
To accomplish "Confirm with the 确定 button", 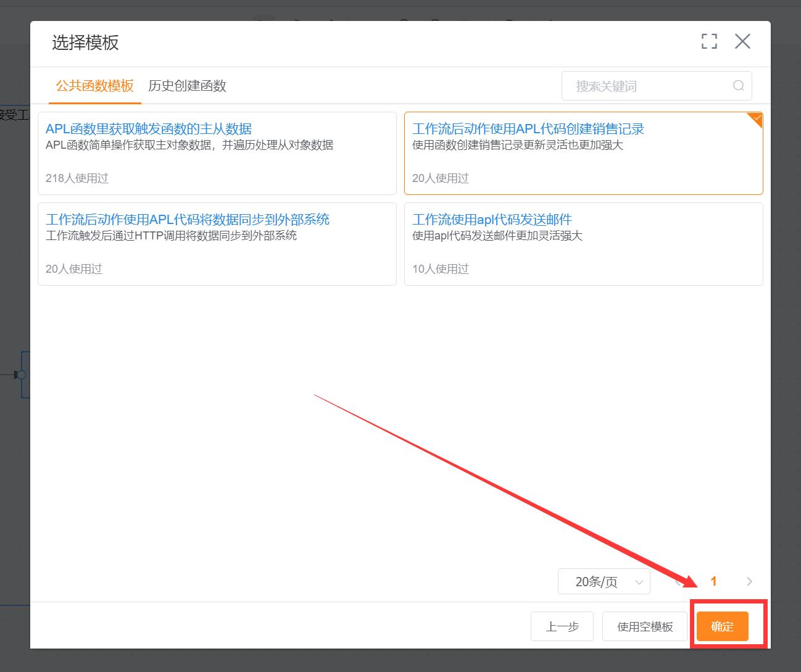I will pos(722,626).
